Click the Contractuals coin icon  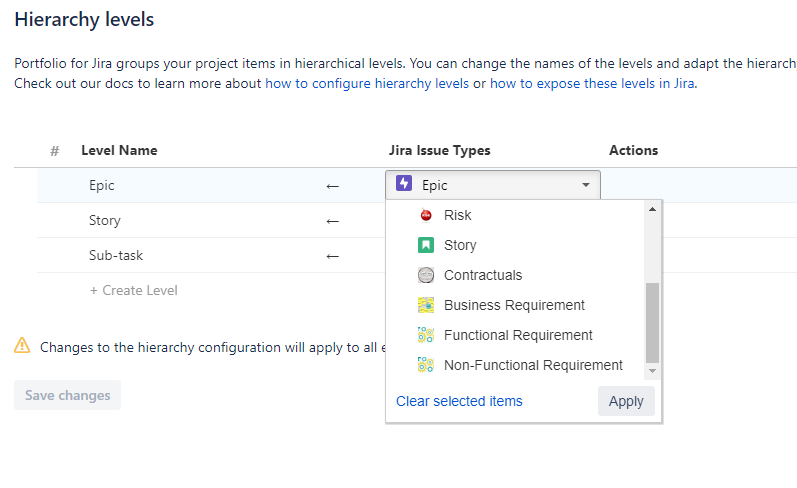(426, 275)
